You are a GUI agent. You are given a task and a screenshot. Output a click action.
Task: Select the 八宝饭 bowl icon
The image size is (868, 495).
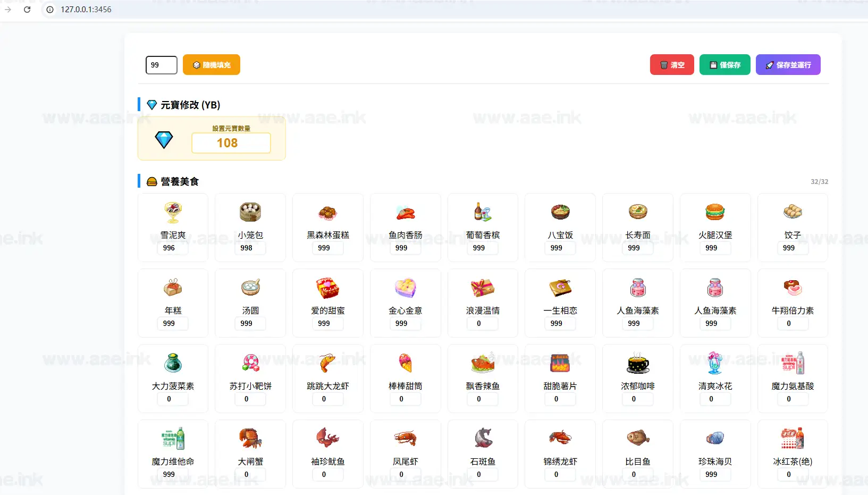[560, 212]
